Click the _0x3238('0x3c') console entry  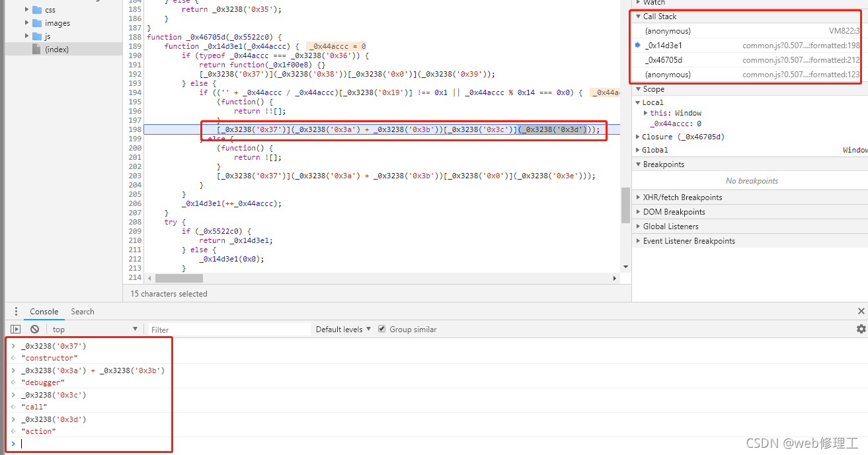coord(54,395)
